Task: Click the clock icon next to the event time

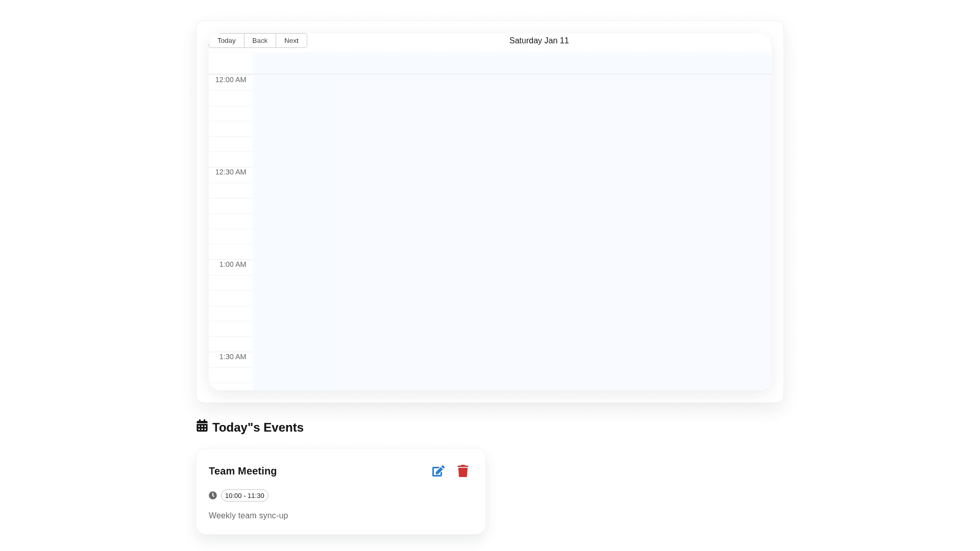Action: tap(213, 495)
